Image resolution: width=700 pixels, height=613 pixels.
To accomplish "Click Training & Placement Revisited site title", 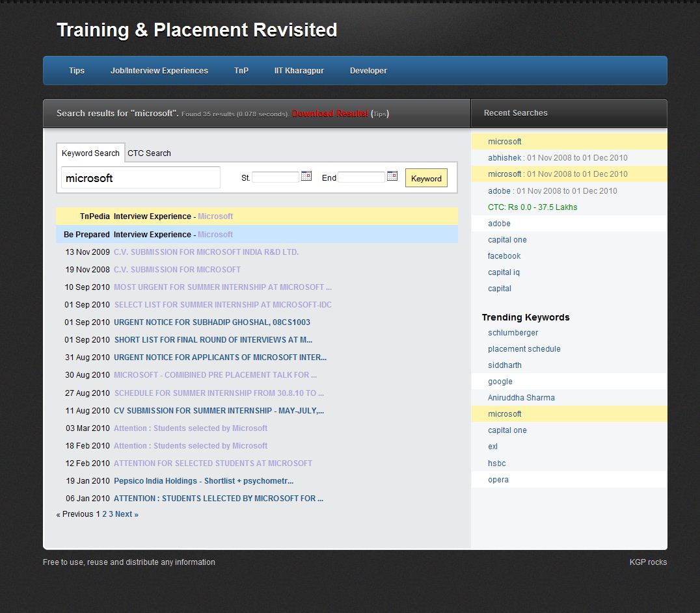I will click(197, 30).
